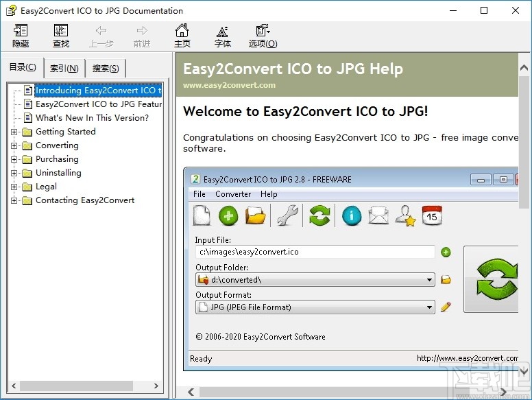532x400 pixels.
Task: Click the small green plus beside Input File
Action: coord(446,252)
